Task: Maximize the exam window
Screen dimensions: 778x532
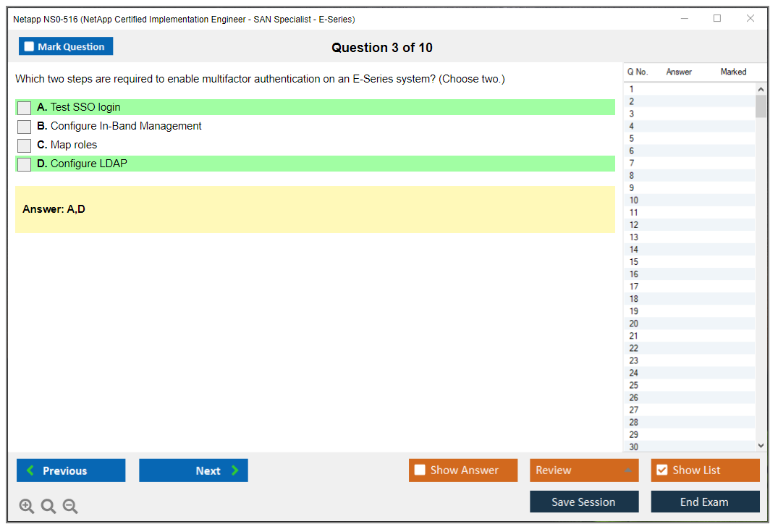Action: (x=717, y=19)
